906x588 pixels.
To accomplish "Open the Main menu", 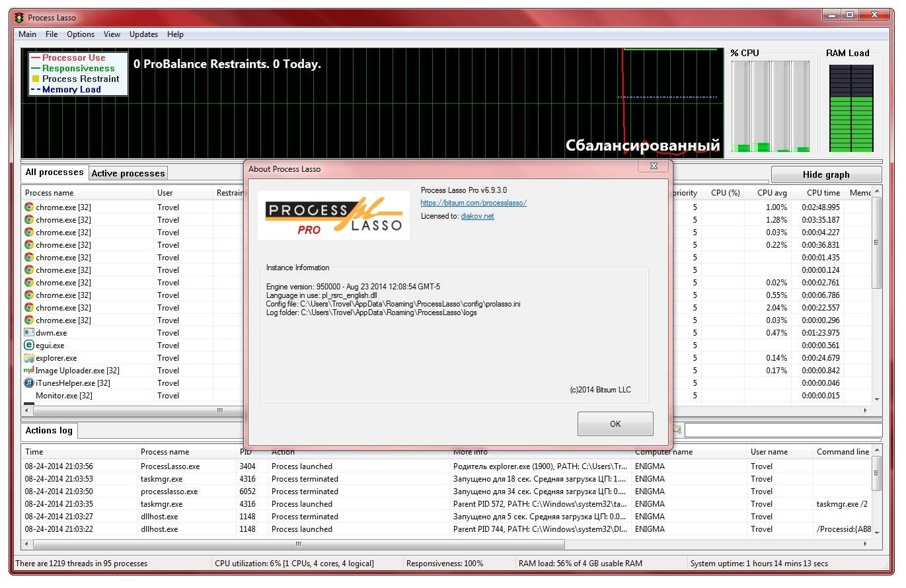I will tap(27, 34).
